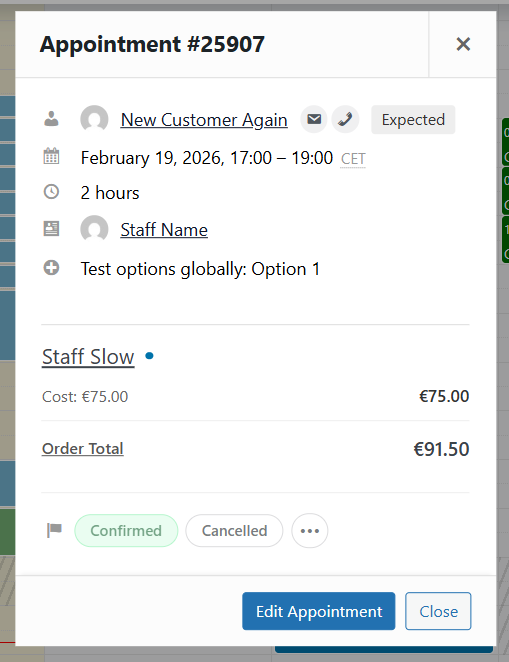This screenshot has height=662, width=509.
Task: Email the customer via envelope icon
Action: pyautogui.click(x=314, y=119)
